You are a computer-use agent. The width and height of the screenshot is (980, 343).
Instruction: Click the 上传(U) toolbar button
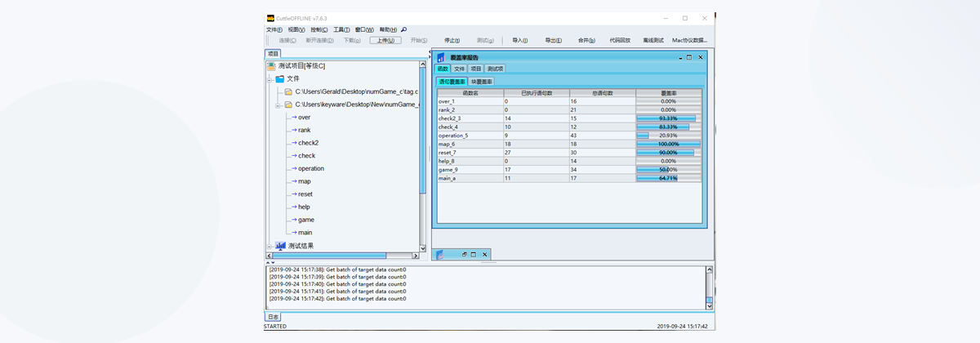point(386,40)
